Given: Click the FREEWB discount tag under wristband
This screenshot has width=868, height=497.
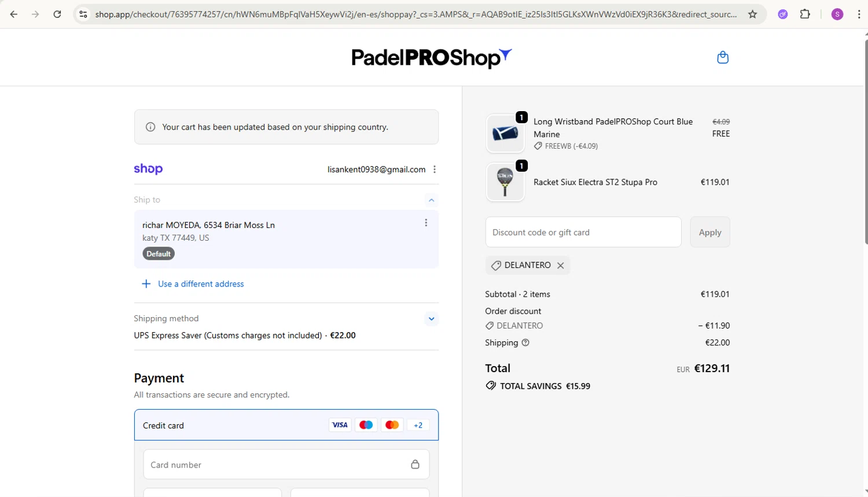Looking at the screenshot, I should tap(566, 146).
